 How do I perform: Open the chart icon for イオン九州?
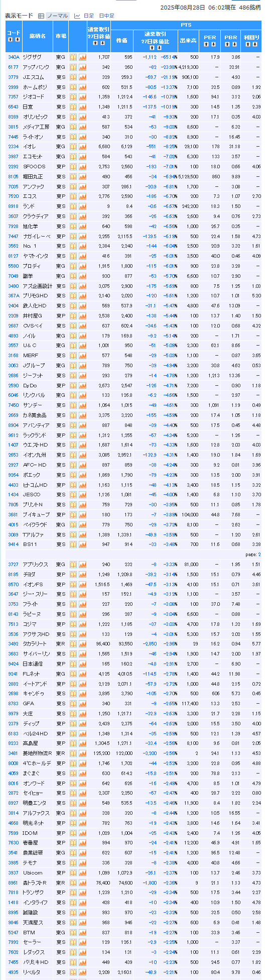[82, 455]
